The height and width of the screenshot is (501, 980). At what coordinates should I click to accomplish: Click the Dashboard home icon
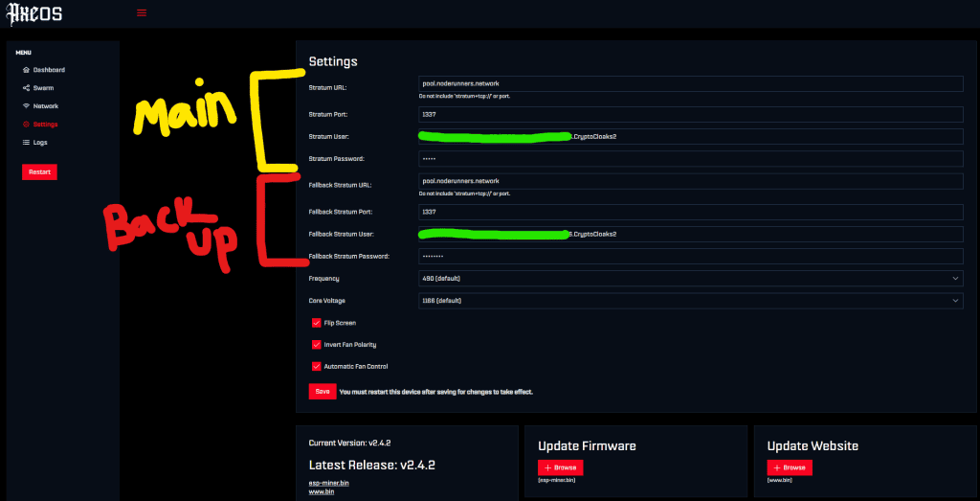(x=26, y=69)
